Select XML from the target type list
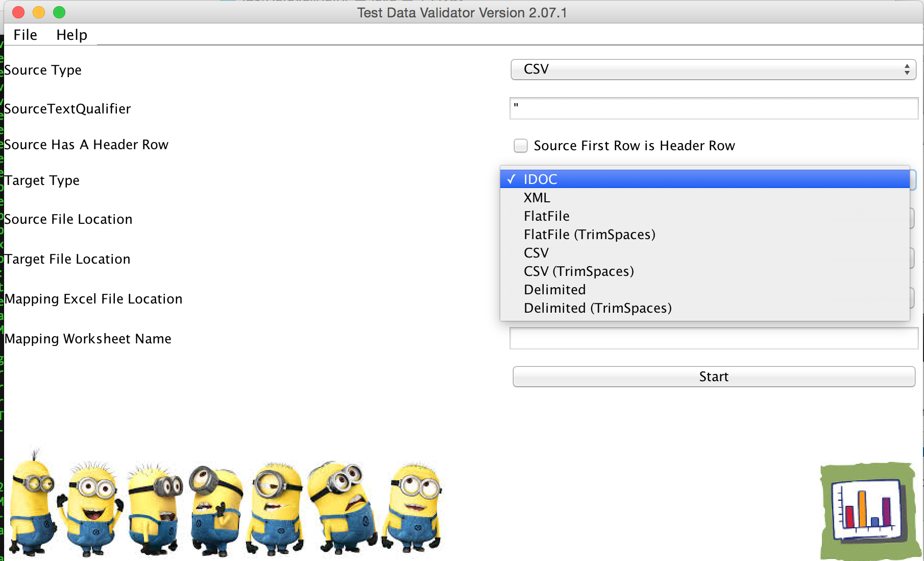This screenshot has height=561, width=924. click(x=537, y=198)
